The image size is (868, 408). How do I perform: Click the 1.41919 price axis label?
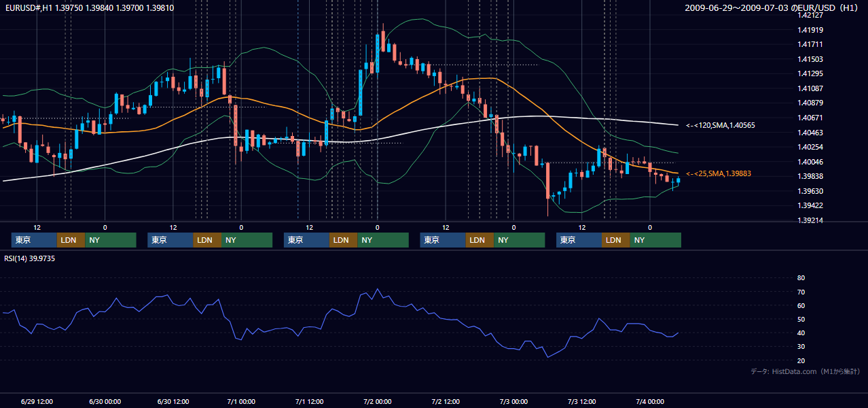click(x=812, y=30)
